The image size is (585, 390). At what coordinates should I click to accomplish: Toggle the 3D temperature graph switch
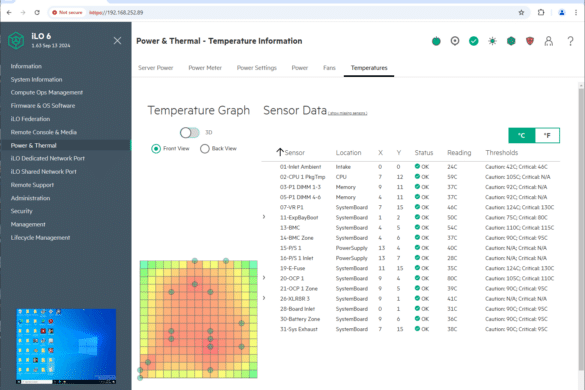190,132
